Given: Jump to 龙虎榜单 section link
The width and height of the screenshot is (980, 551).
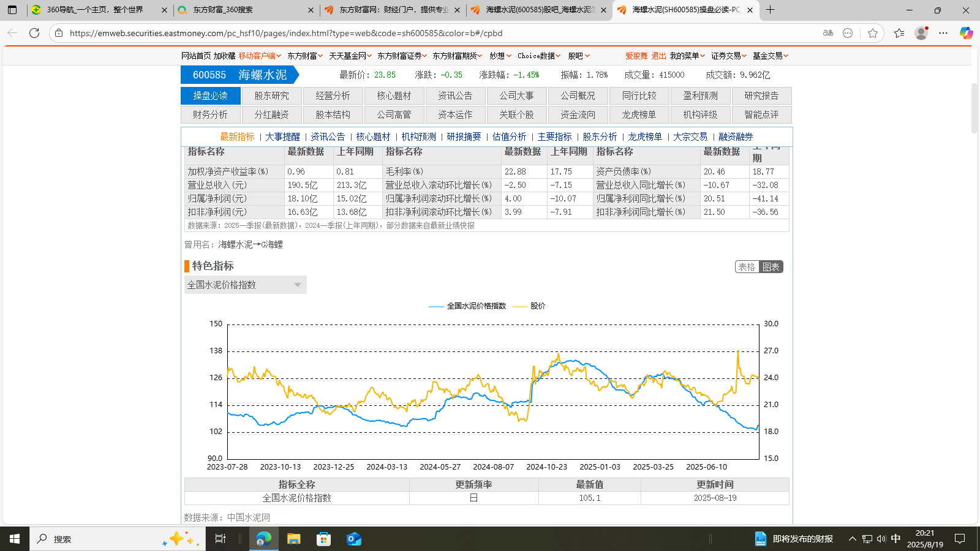Looking at the screenshot, I should pos(645,137).
